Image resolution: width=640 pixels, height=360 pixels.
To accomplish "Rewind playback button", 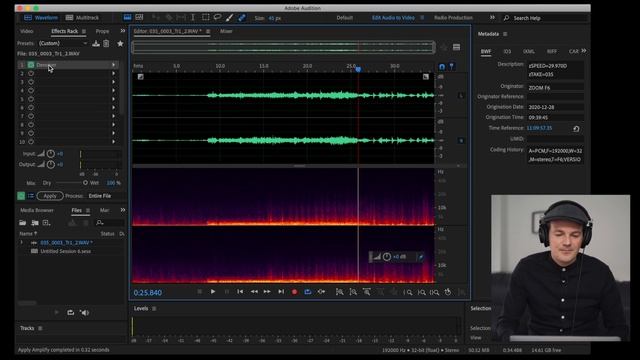I will (x=254, y=292).
